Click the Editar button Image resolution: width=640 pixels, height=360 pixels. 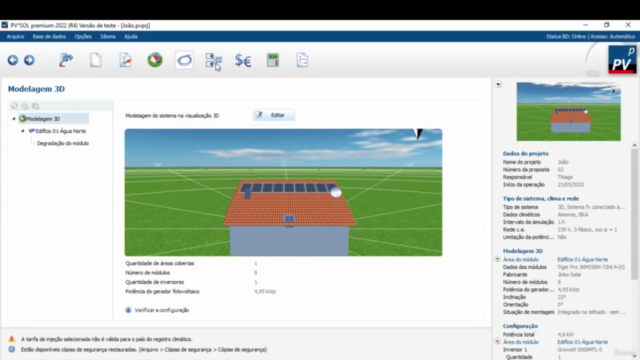click(x=274, y=115)
